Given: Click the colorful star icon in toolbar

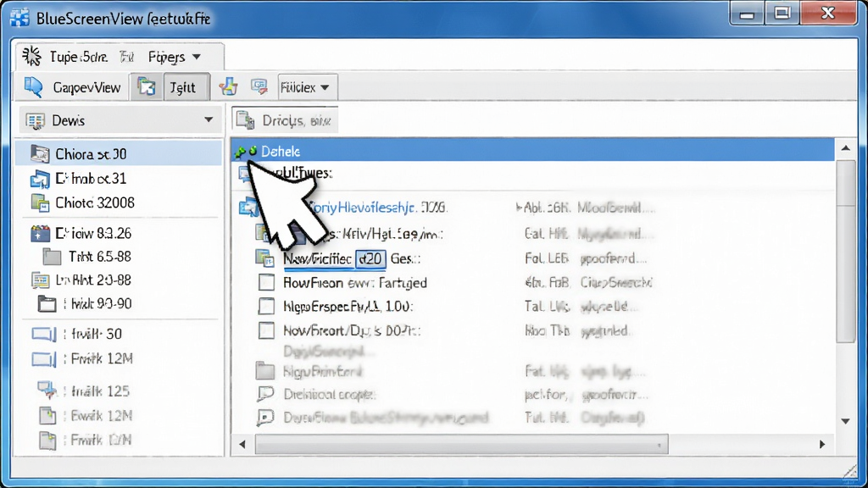Looking at the screenshot, I should [x=228, y=87].
